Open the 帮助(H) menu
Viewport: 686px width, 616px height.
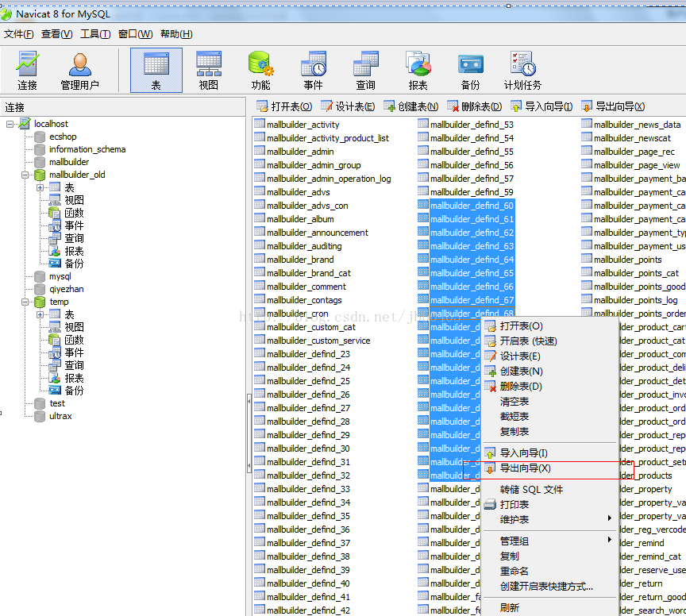[176, 33]
